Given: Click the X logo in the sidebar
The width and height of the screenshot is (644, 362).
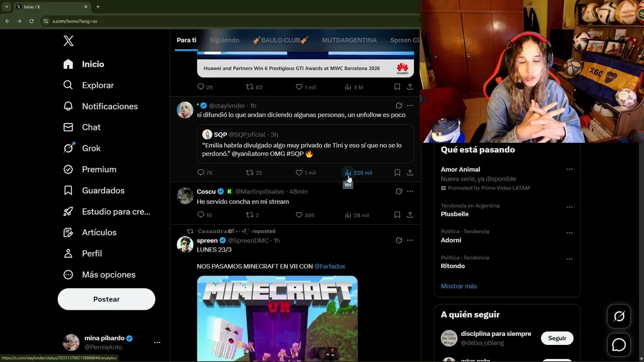Looking at the screenshot, I should point(68,41).
